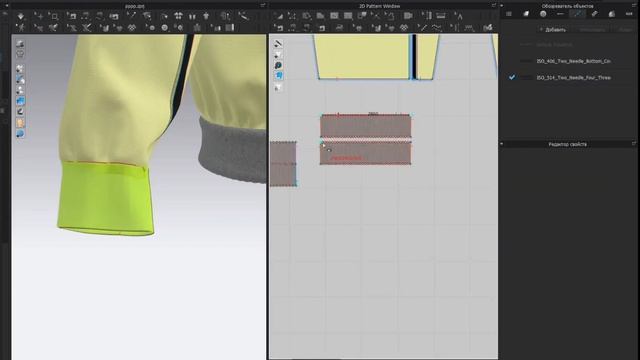Select the first arrow tool in 2D Pattern toolbar

click(x=279, y=16)
